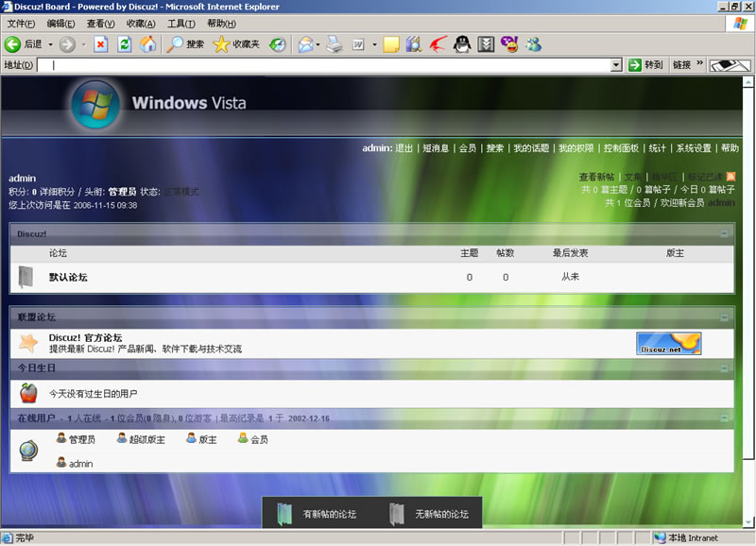The width and height of the screenshot is (756, 546).
Task: Click the vertical scrollbar up arrow
Action: [747, 82]
